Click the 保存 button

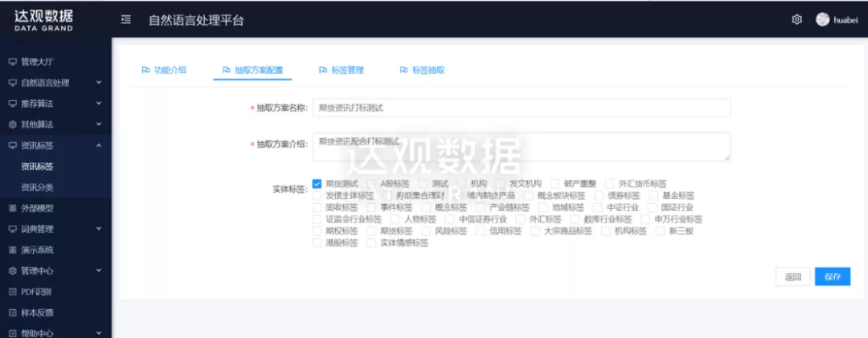(832, 277)
